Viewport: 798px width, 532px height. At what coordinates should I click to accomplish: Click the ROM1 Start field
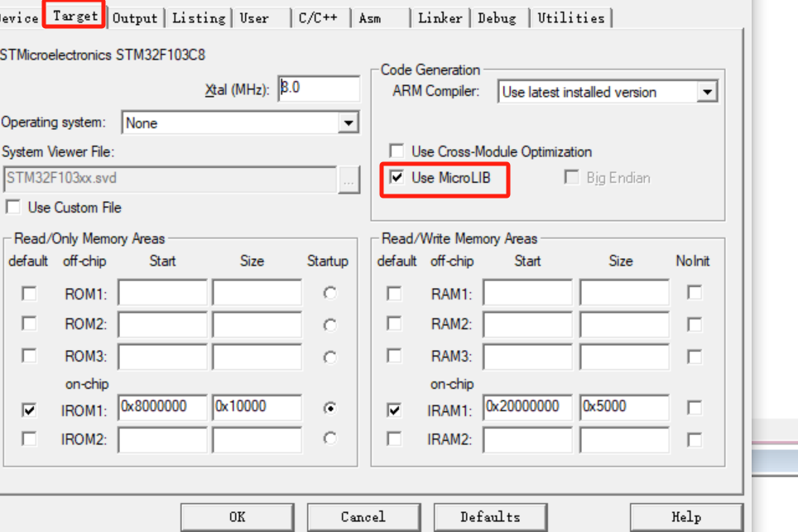[x=163, y=292]
